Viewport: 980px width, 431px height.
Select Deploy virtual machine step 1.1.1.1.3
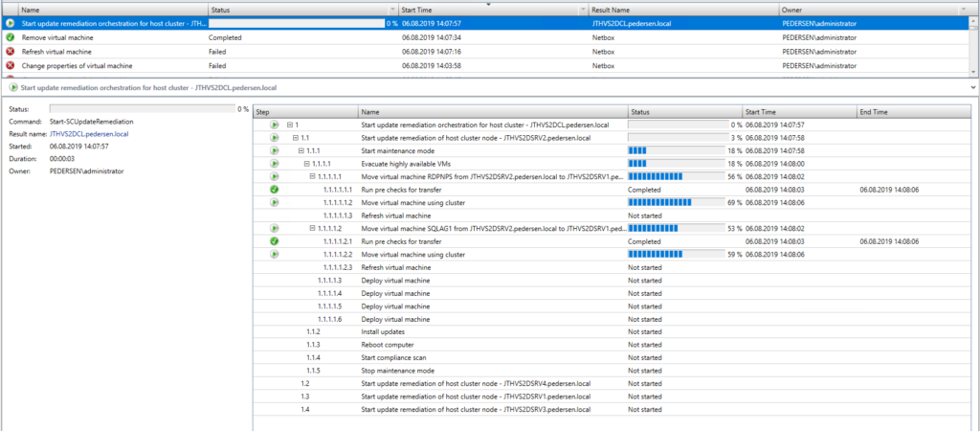tap(612, 281)
